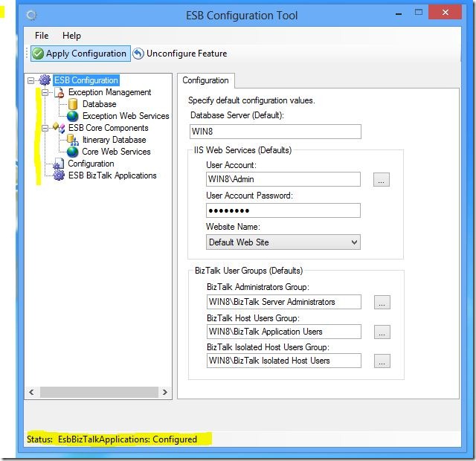Select the Configuration tab
Image resolution: width=476 pixels, height=461 pixels.
coord(205,80)
